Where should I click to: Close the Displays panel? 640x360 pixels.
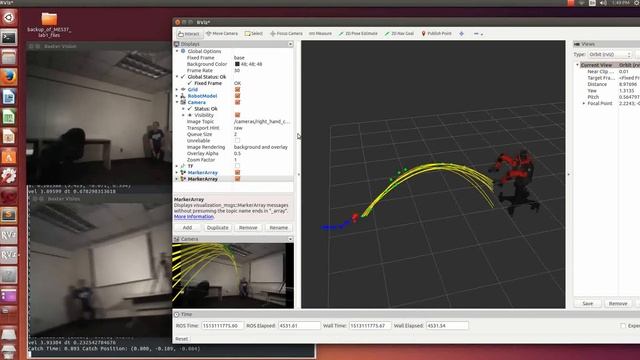[x=290, y=44]
